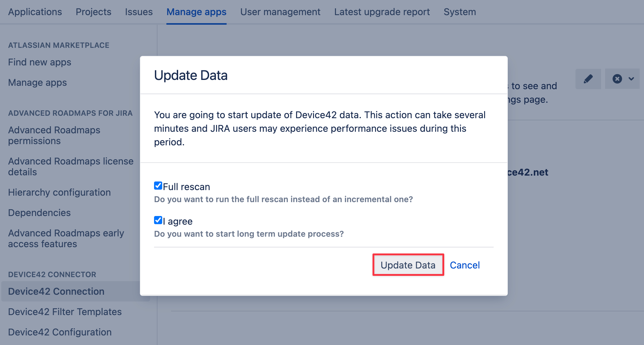
Task: Click the circled X delete icon
Action: (x=617, y=79)
